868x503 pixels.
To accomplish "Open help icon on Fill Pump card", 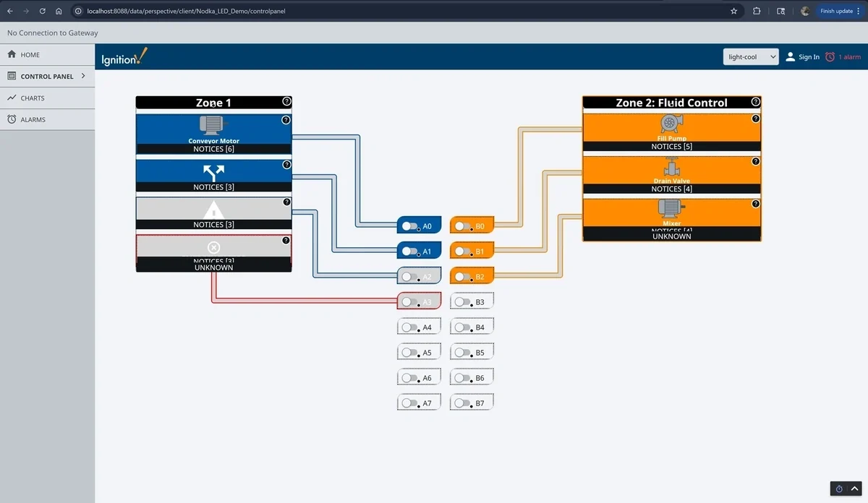I will (756, 119).
